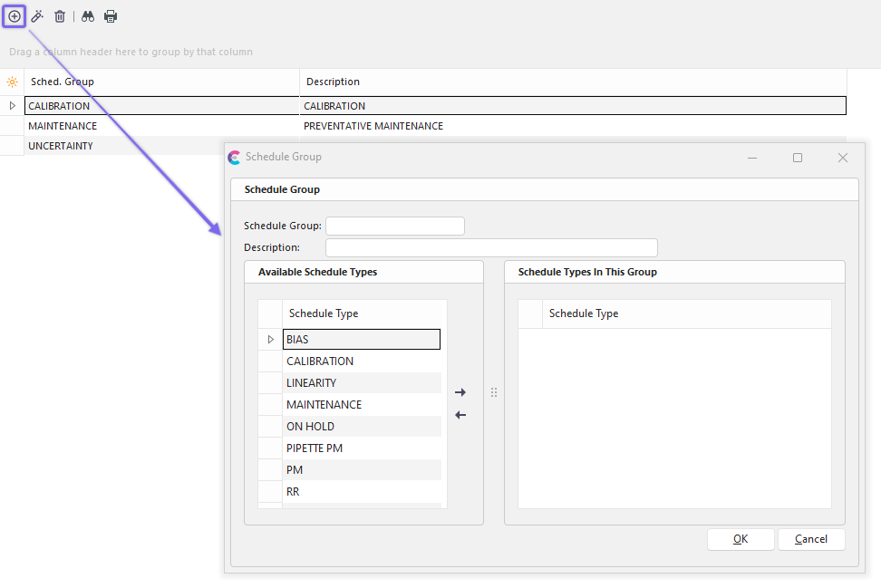Remove schedule type with left arrow
This screenshot has height=588, width=881.
[x=460, y=415]
